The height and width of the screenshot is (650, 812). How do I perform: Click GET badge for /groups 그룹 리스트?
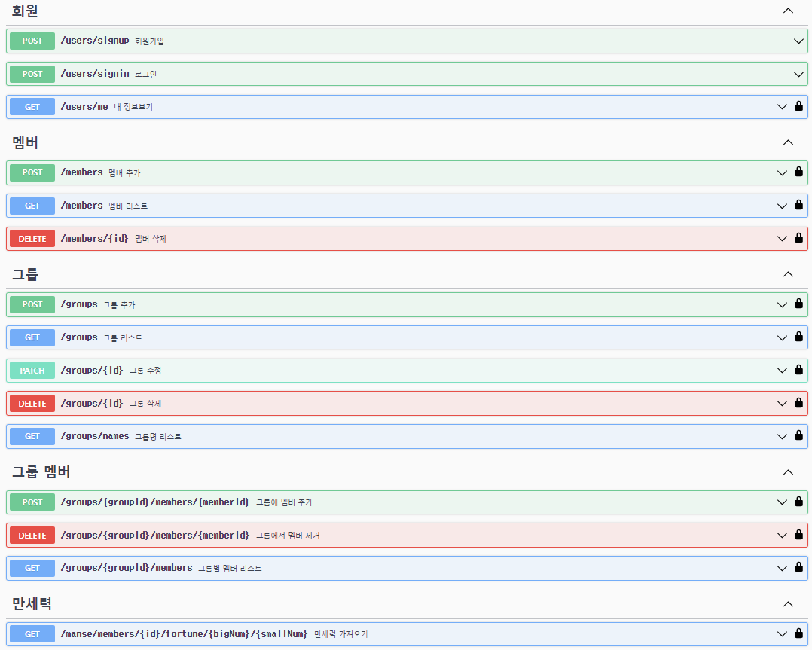tap(32, 337)
